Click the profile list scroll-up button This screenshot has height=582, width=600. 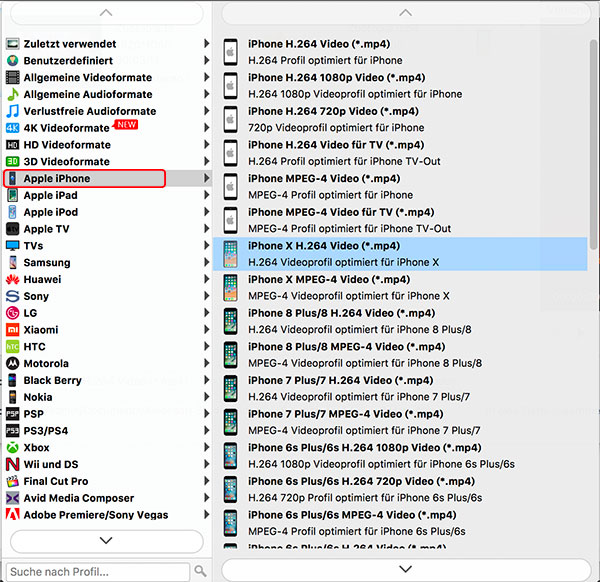tap(406, 13)
